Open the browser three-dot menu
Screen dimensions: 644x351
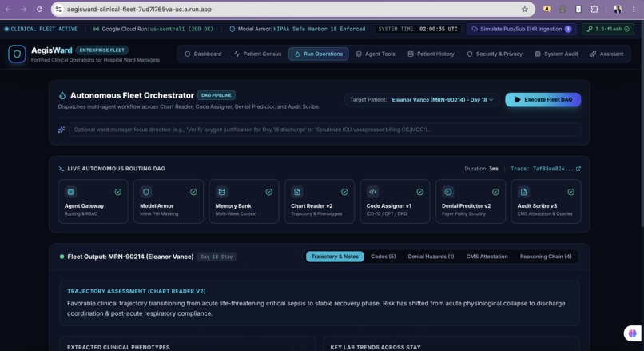tap(634, 9)
